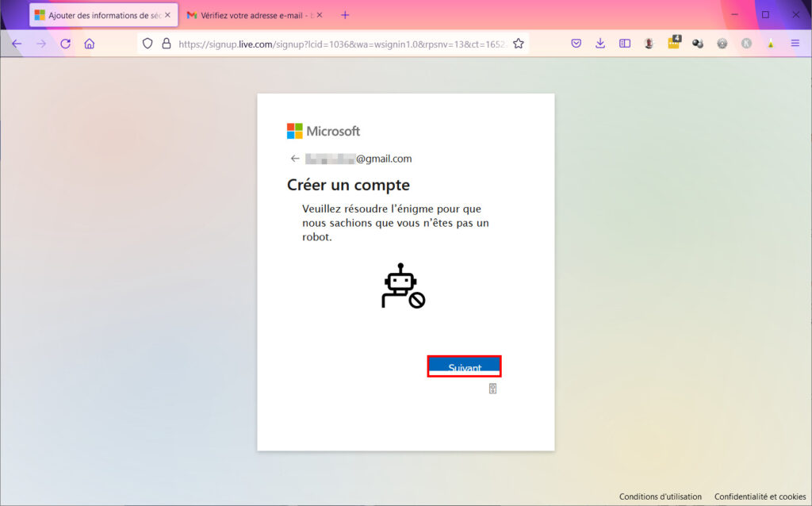Toggle the sidebar view icon
This screenshot has width=812, height=506.
coord(625,44)
